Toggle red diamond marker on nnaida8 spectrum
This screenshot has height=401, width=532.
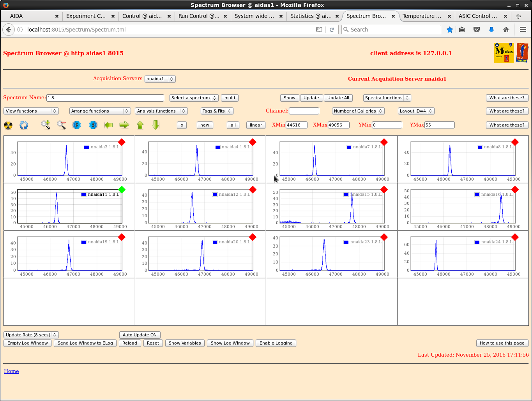[x=515, y=142]
